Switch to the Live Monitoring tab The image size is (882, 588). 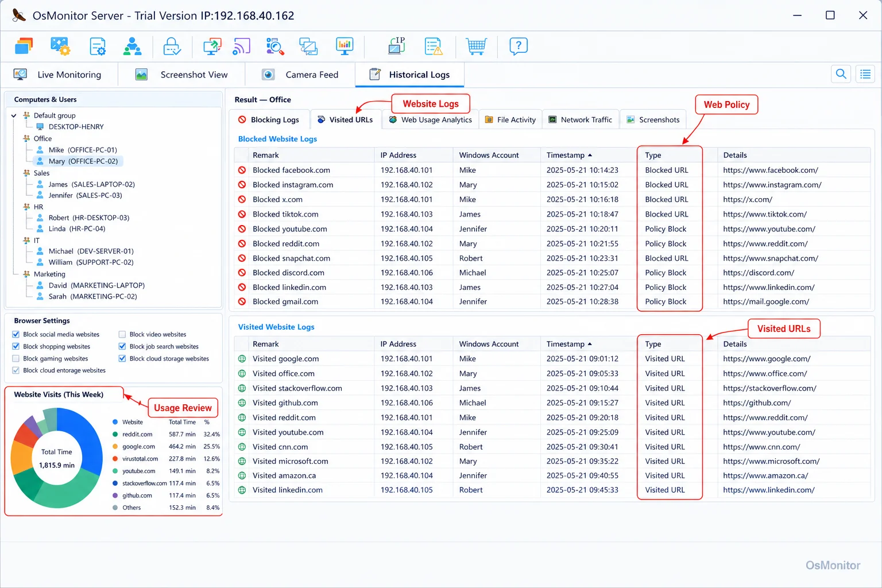[x=59, y=75]
